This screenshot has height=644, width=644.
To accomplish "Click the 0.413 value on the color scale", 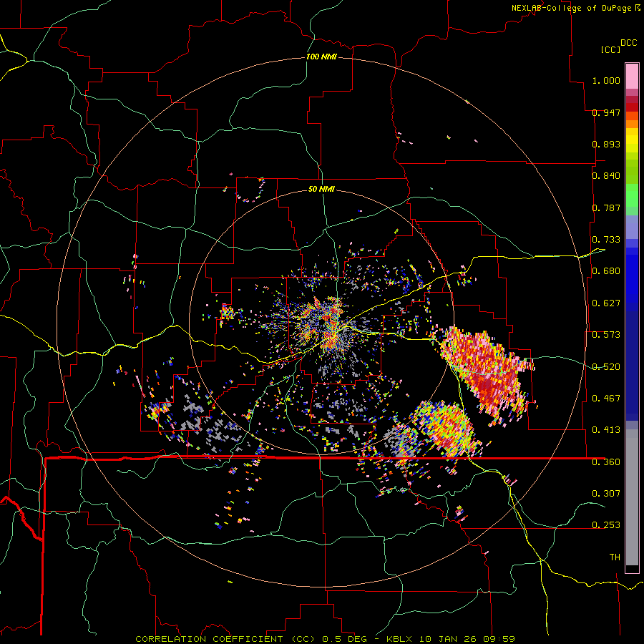I will click(606, 430).
